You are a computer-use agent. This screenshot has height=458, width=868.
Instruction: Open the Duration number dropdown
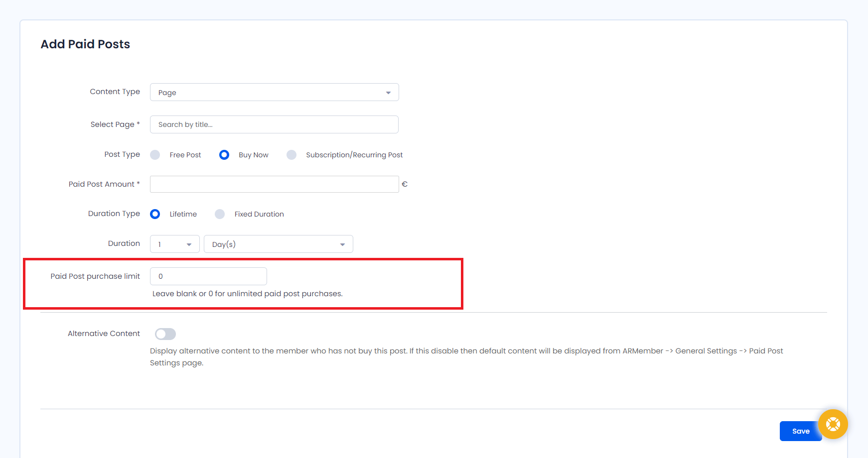click(174, 244)
